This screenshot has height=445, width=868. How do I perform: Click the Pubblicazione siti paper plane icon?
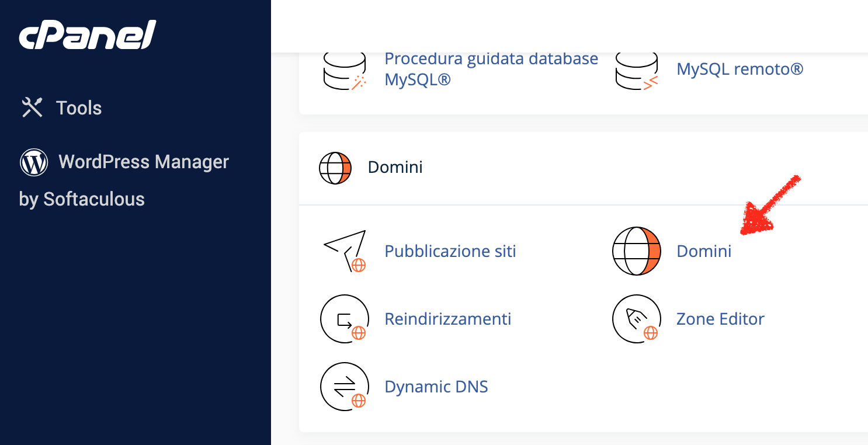click(x=345, y=251)
